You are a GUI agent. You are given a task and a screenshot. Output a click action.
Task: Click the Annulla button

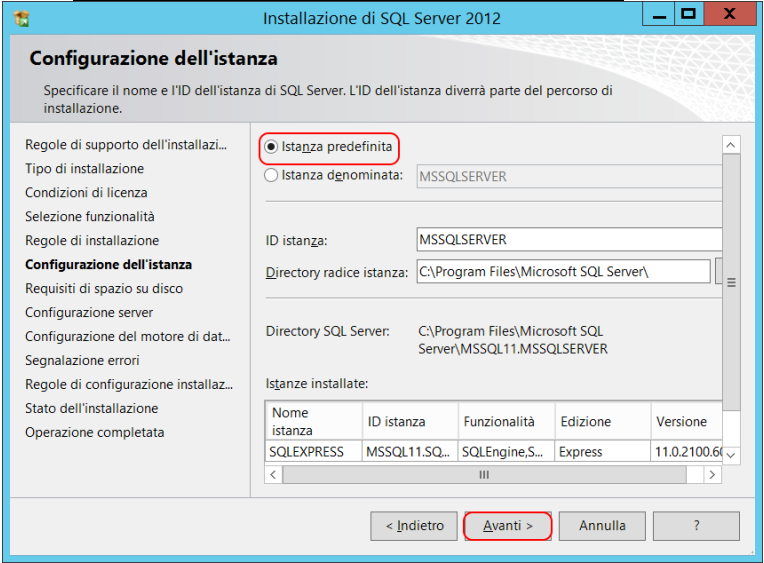(602, 526)
